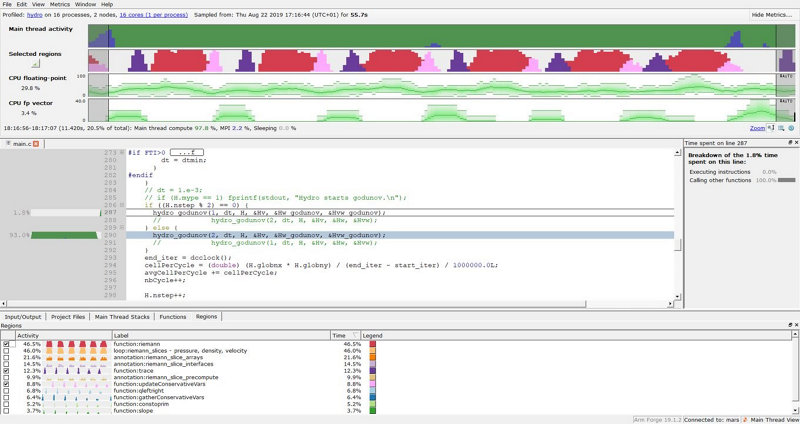The height and width of the screenshot is (424, 800).
Task: Switch to the Functions tab
Action: point(172,317)
